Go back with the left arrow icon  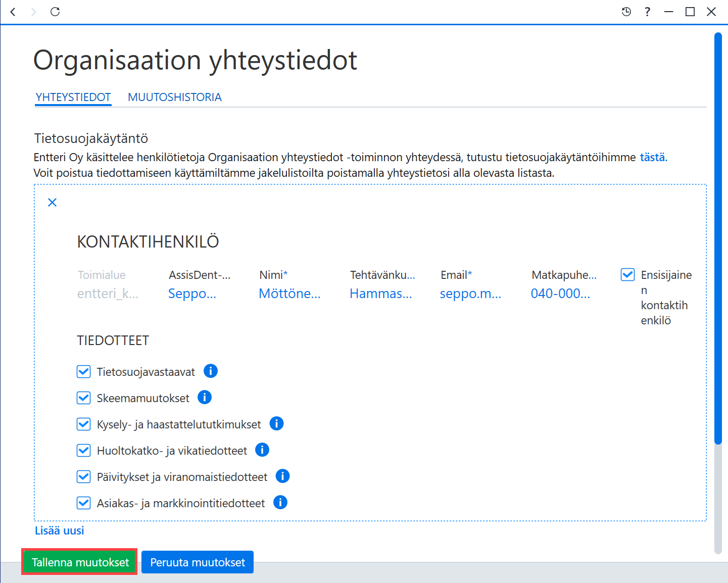[13, 12]
